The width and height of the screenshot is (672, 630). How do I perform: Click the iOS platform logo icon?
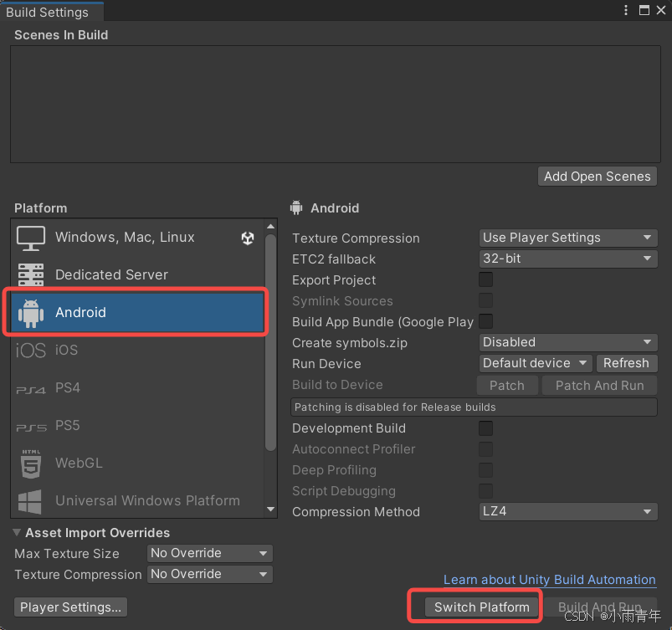coord(30,351)
